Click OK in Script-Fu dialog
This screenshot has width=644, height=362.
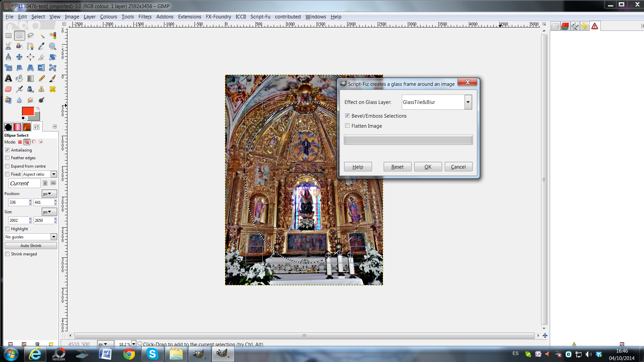[x=428, y=167]
